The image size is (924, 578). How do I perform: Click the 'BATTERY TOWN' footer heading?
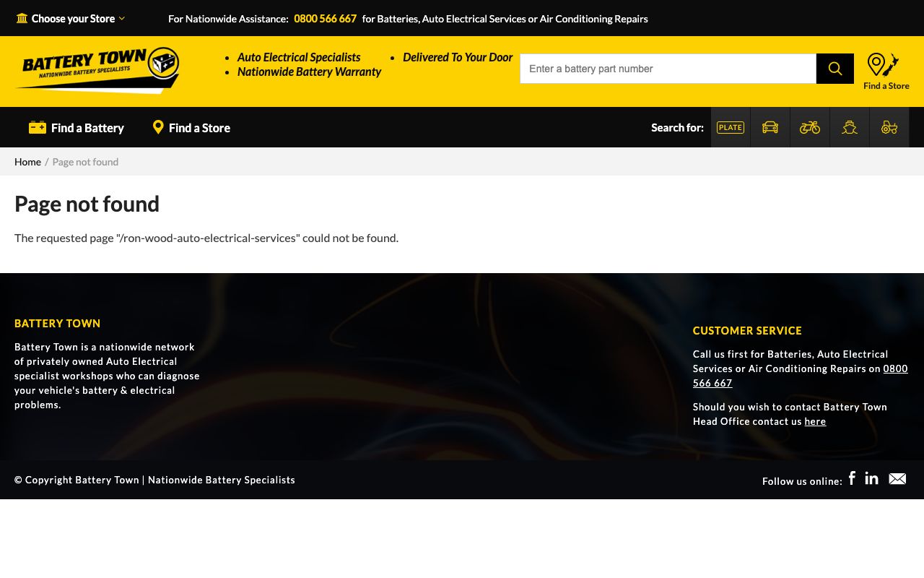pos(58,323)
